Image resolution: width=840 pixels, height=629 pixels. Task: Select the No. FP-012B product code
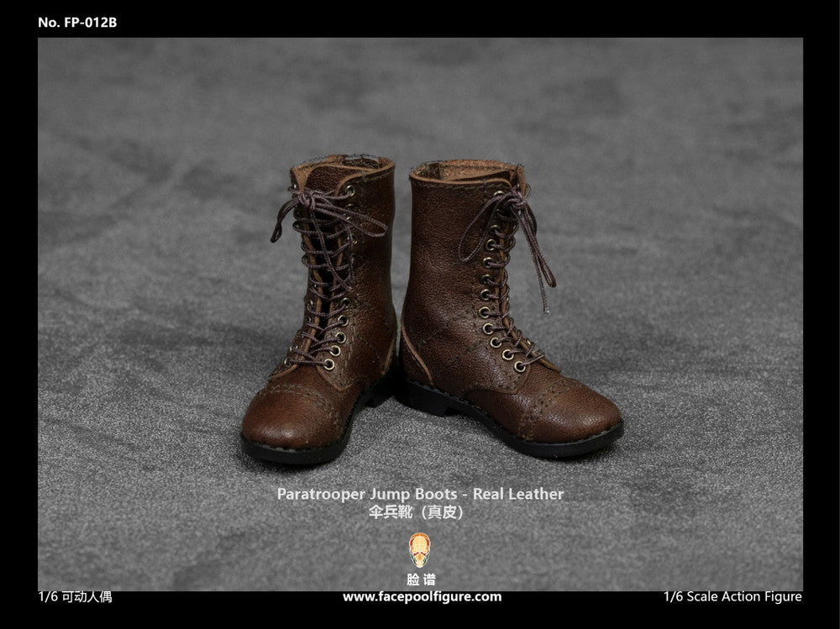(x=77, y=23)
